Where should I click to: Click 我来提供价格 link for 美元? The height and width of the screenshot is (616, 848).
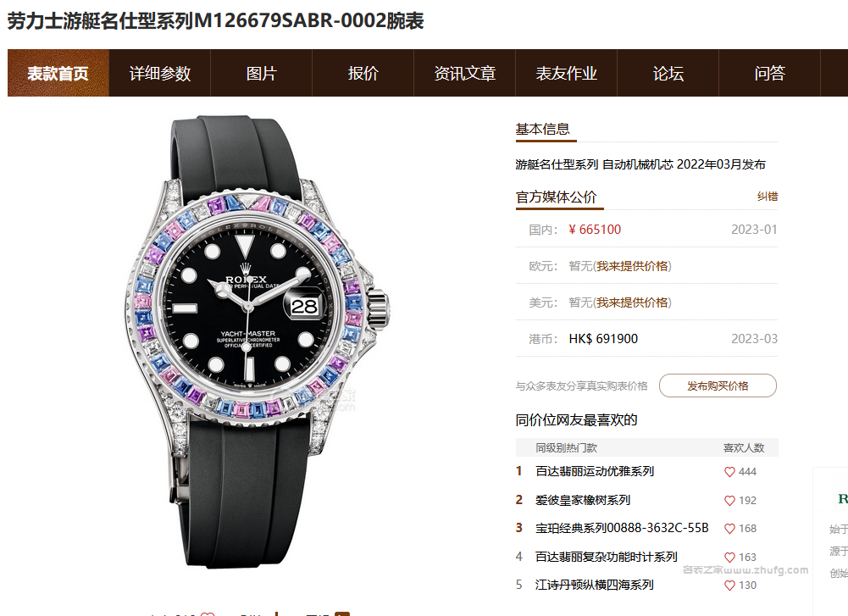coord(632,302)
